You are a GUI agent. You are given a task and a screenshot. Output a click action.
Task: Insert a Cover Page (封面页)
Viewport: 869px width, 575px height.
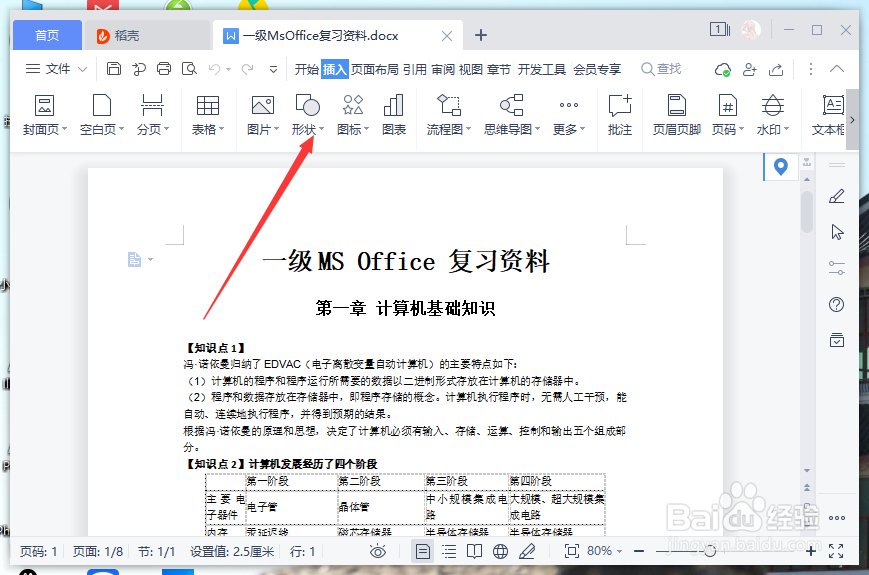point(44,115)
